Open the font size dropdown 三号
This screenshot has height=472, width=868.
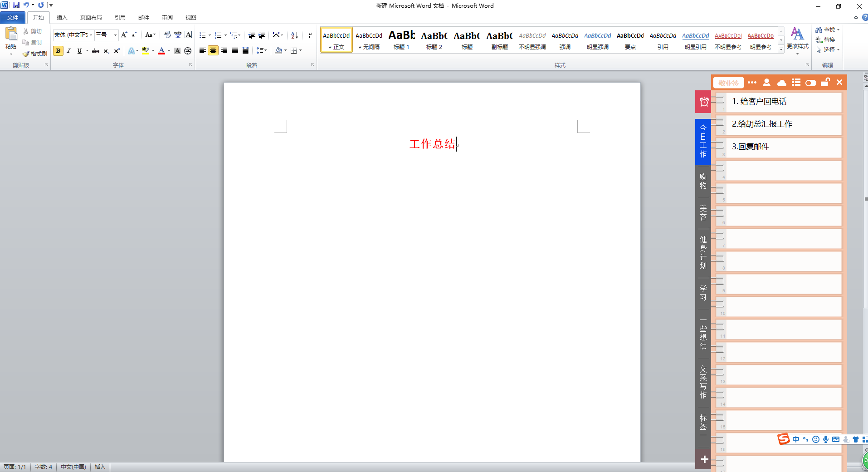coord(115,35)
